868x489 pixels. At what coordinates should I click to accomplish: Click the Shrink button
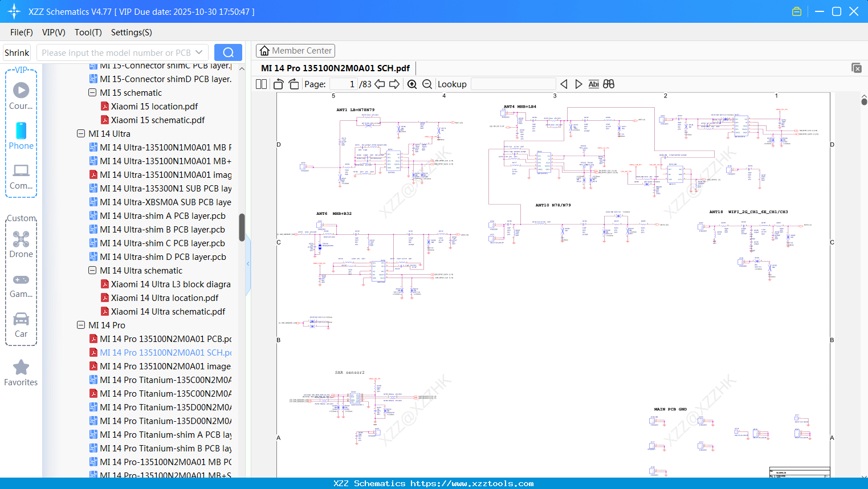17,52
